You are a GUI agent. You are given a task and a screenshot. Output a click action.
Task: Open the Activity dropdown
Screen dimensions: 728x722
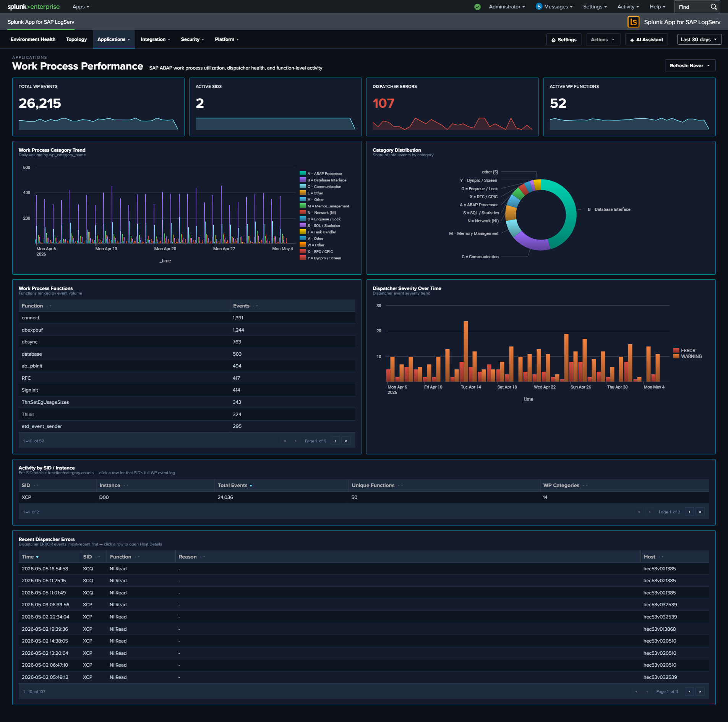click(x=628, y=7)
